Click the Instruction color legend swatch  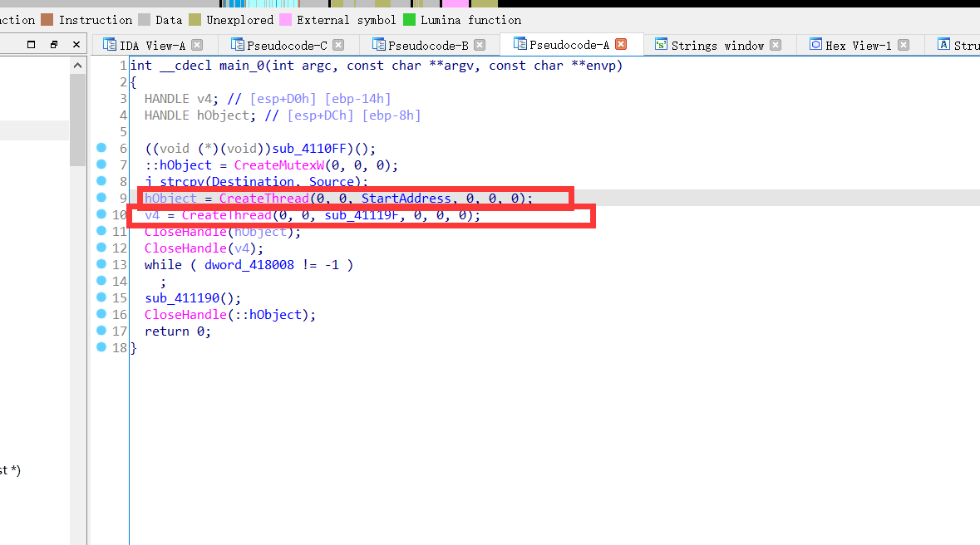tap(47, 20)
